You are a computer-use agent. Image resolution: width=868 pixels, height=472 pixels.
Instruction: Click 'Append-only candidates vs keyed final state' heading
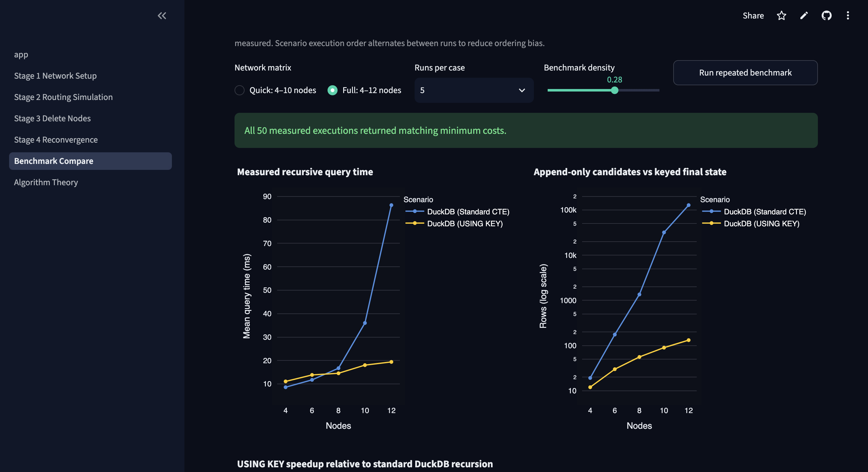tap(630, 172)
